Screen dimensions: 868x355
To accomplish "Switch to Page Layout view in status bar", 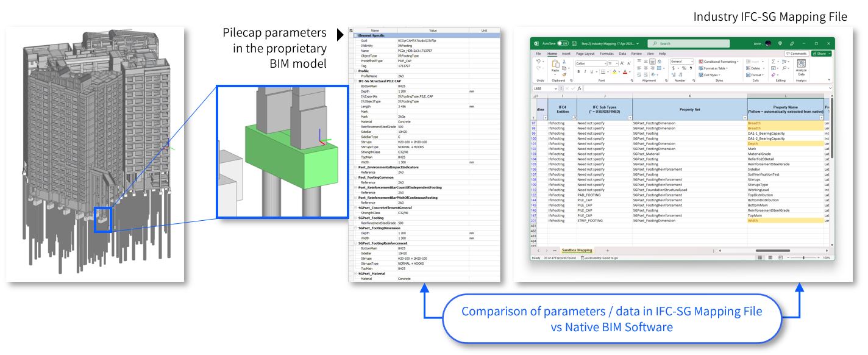I will (x=770, y=257).
